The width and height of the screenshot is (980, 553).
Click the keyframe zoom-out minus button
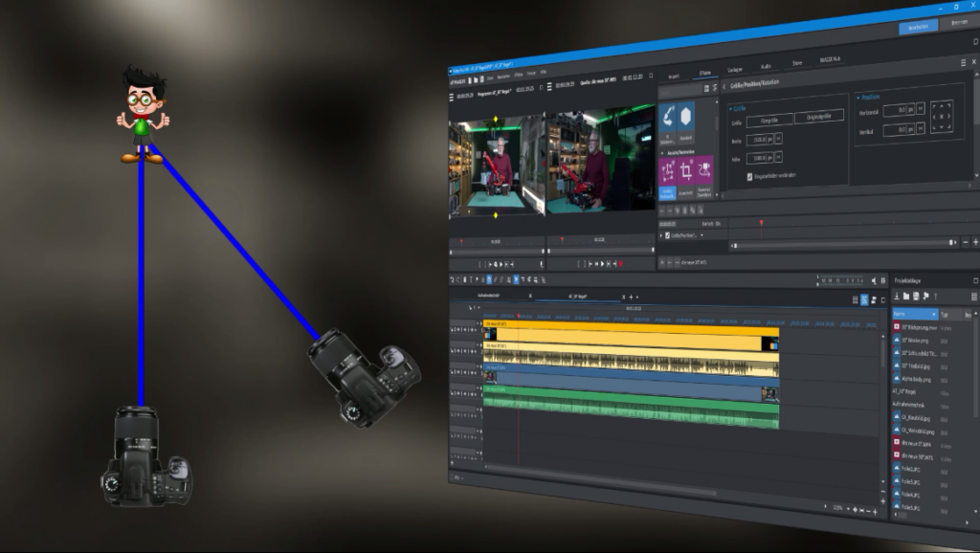click(966, 242)
